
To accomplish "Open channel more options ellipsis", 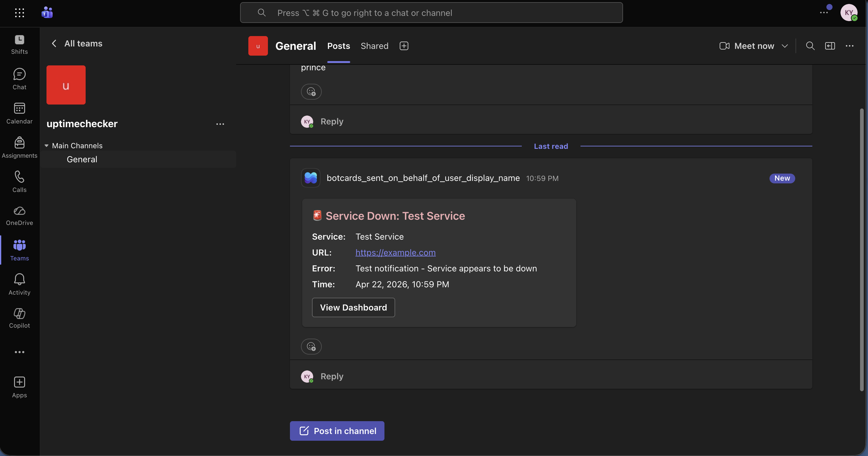I will pos(849,46).
